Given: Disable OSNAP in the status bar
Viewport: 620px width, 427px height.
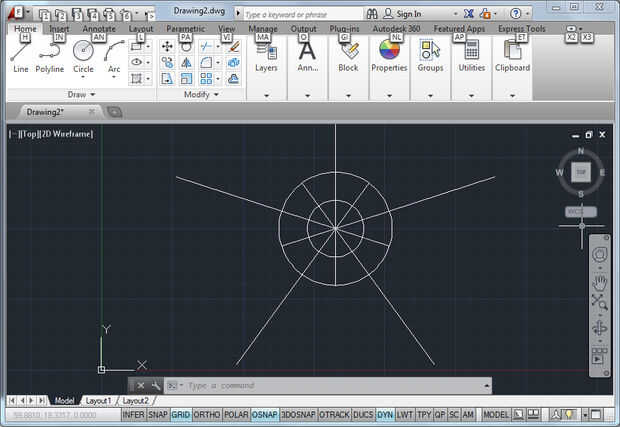Looking at the screenshot, I should point(265,414).
